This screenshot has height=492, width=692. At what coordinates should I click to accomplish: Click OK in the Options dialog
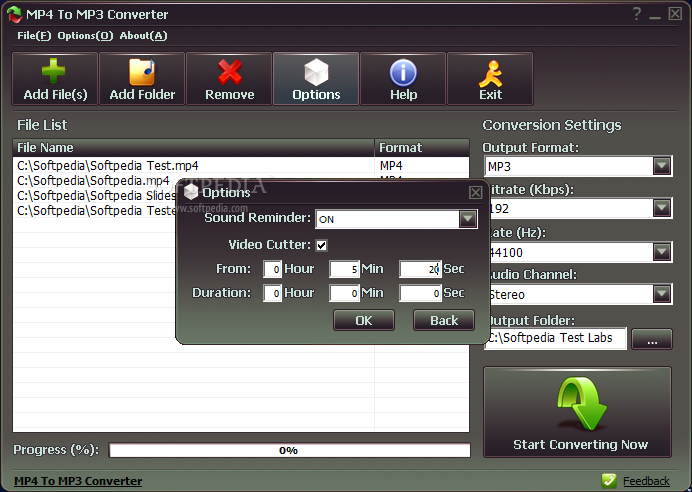tap(363, 320)
